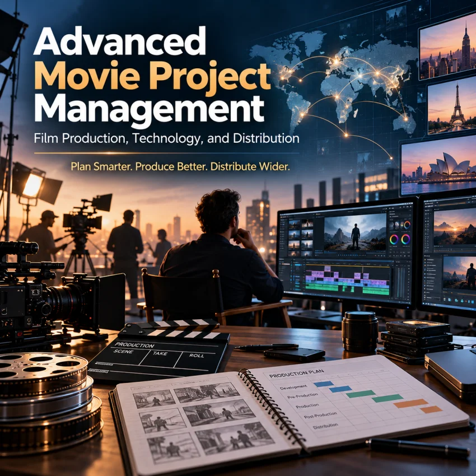Click the 'ROLL' label on the clapperboard
Viewport: 476px width, 476px height.
[197, 355]
